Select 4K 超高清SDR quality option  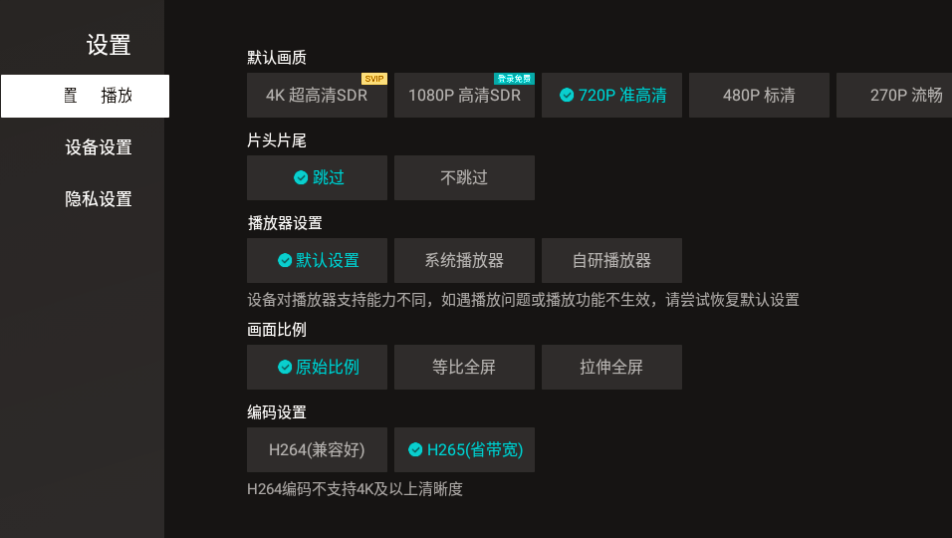(x=317, y=95)
